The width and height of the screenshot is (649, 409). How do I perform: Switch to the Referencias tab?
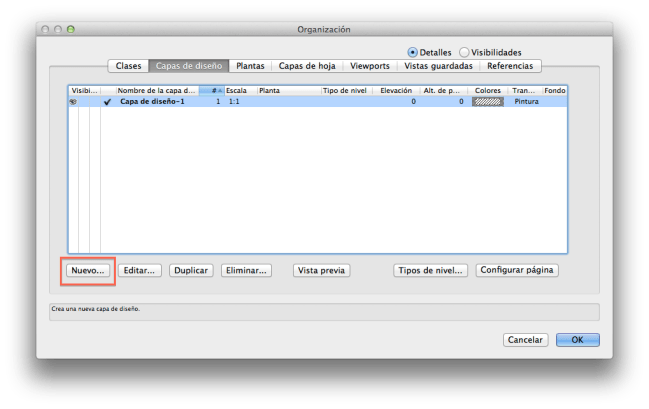511,66
